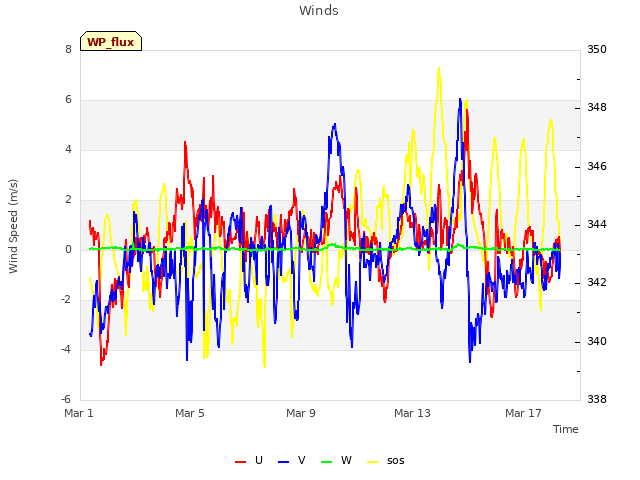640x480 pixels.
Task: Click the left axis value -6
Action: coord(66,399)
